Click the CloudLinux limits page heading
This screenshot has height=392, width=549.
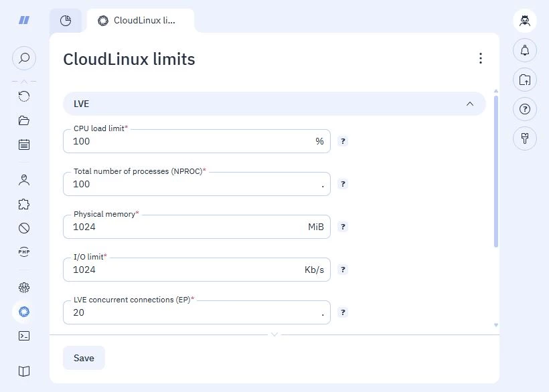click(x=129, y=59)
